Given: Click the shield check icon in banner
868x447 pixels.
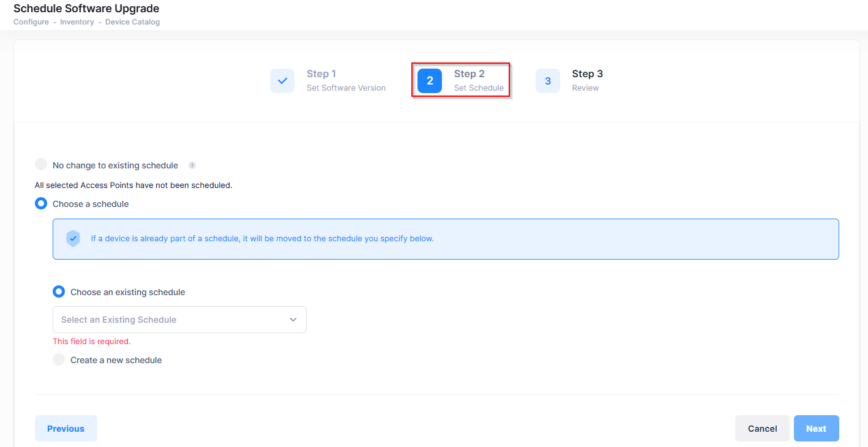Looking at the screenshot, I should pyautogui.click(x=73, y=239).
